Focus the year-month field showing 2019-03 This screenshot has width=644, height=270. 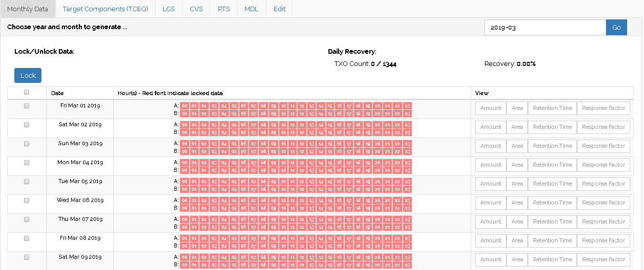point(545,28)
